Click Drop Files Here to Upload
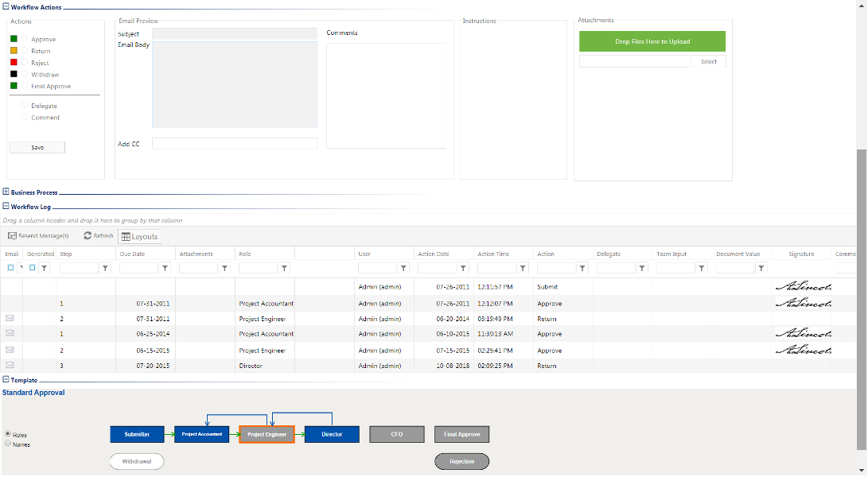Viewport: 868px width, 477px height. click(652, 41)
